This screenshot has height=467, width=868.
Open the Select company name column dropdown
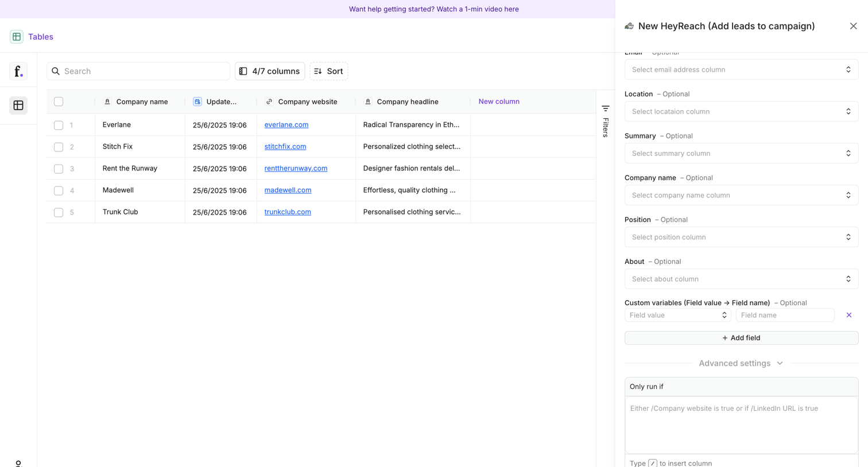(x=741, y=195)
